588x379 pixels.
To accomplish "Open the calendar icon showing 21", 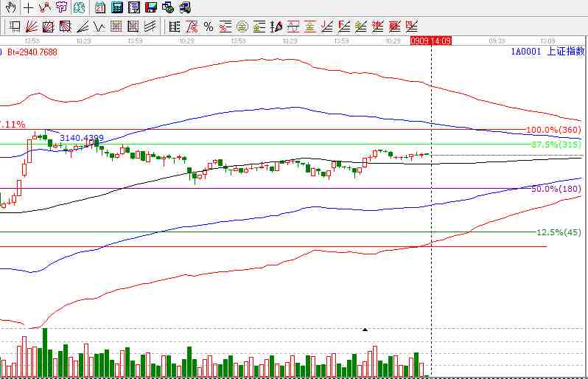I will (100, 7).
